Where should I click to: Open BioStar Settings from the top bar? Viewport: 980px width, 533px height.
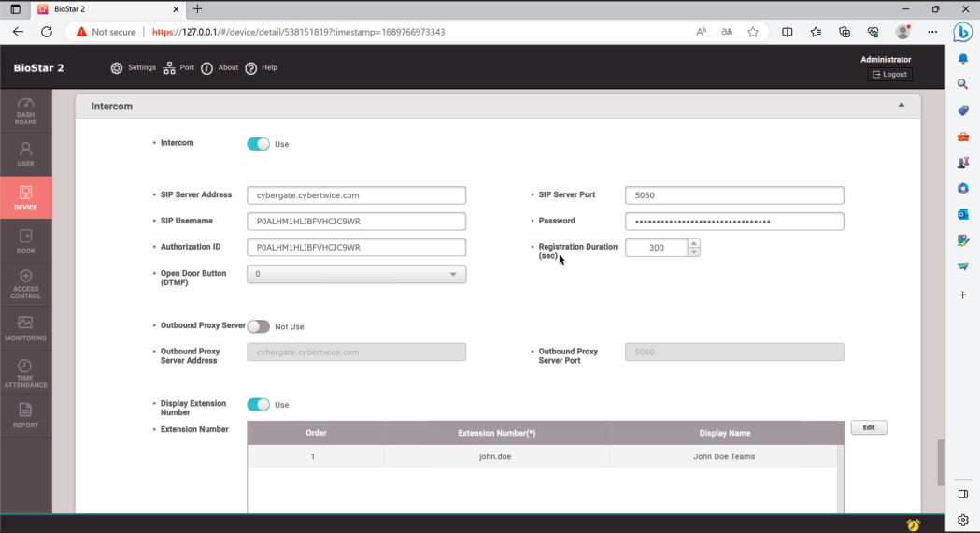coord(133,67)
